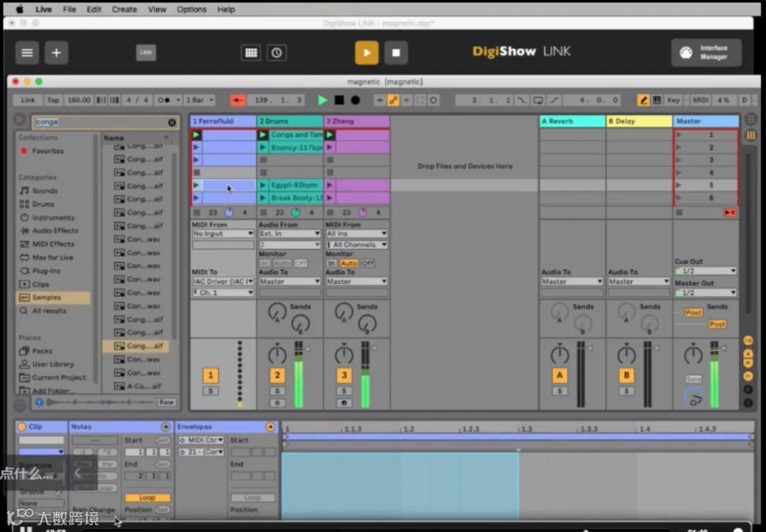Screen dimensions: 766x532
Task: Select Favorites in Collections
Action: tap(48, 151)
